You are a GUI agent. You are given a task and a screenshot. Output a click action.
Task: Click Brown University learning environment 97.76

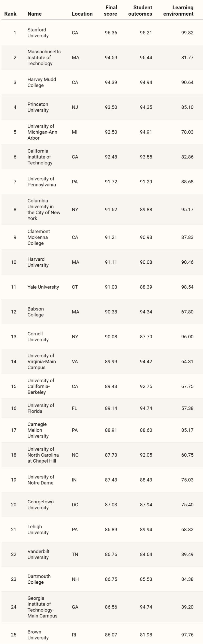[187, 635]
